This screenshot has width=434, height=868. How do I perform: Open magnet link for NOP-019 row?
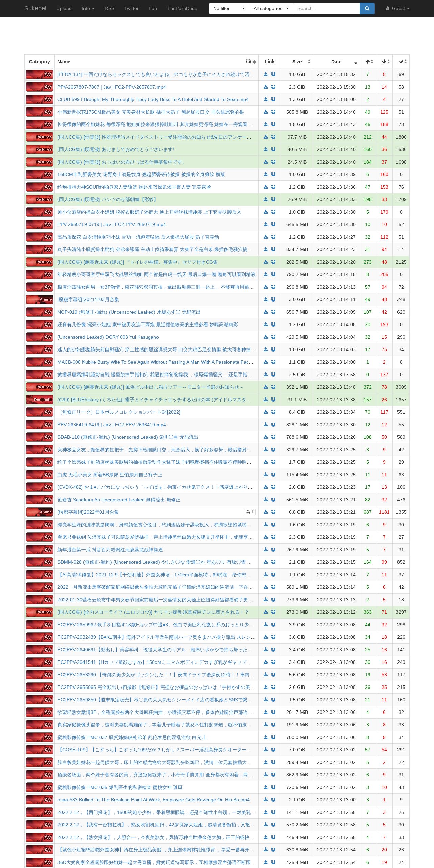tap(273, 312)
